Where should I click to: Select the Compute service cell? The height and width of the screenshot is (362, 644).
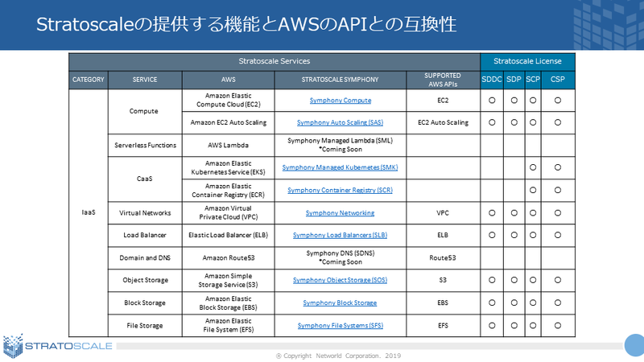(x=145, y=111)
